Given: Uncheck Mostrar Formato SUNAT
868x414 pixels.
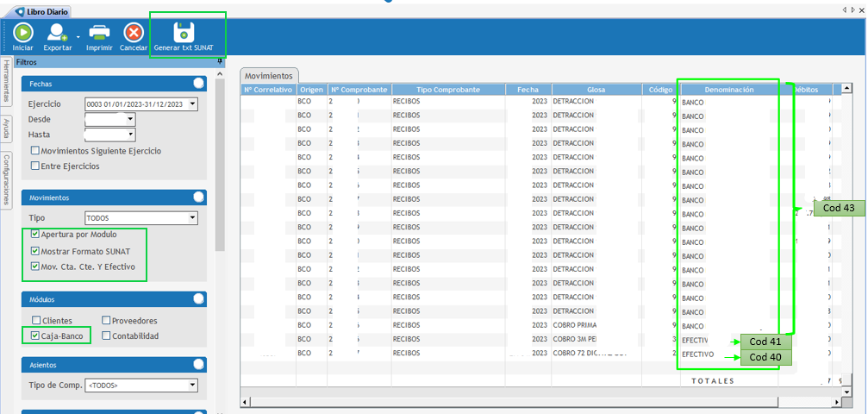Looking at the screenshot, I should tap(35, 251).
